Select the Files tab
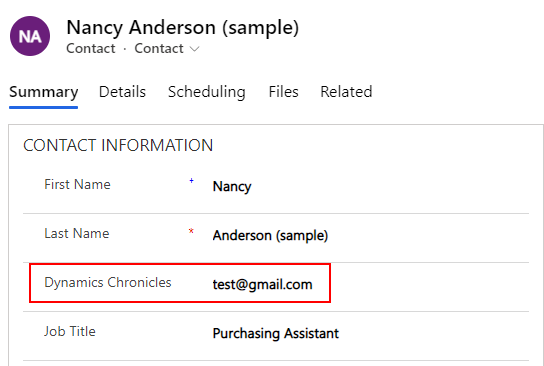544x366 pixels. tap(283, 92)
